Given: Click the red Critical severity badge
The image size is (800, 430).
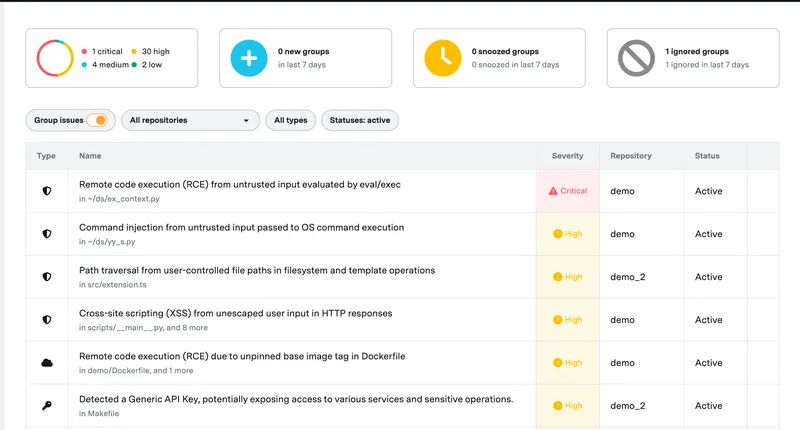Looking at the screenshot, I should pyautogui.click(x=568, y=191).
